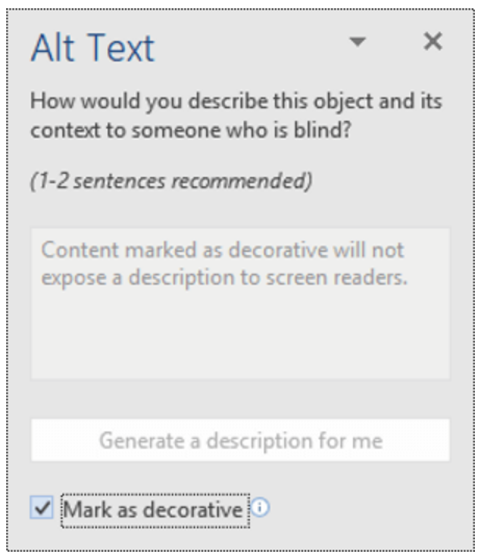
Task: Click the Mark as decorative label text
Action: (x=154, y=509)
